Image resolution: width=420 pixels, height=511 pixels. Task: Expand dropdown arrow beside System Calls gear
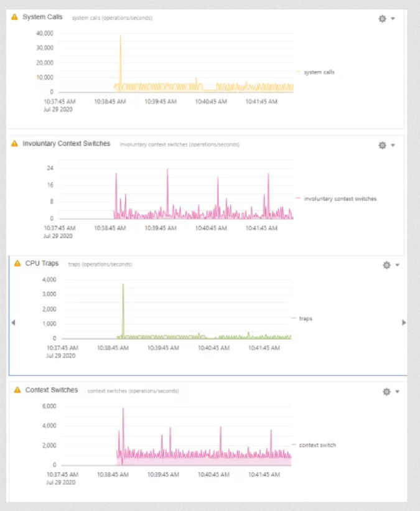[x=393, y=19]
